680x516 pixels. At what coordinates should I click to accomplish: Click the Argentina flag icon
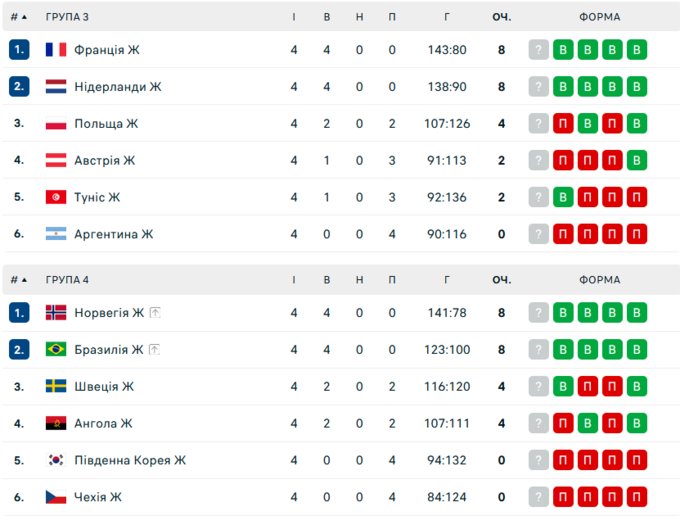click(x=56, y=234)
